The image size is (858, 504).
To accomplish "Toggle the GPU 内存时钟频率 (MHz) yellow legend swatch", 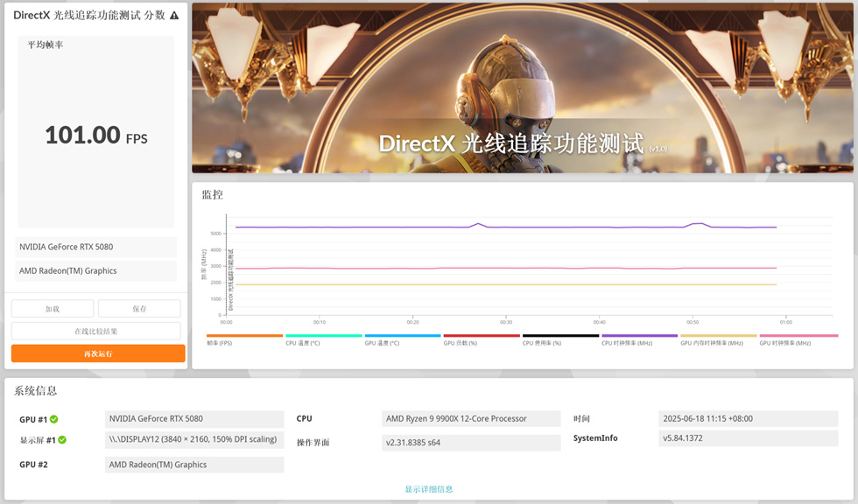I will pyautogui.click(x=719, y=336).
